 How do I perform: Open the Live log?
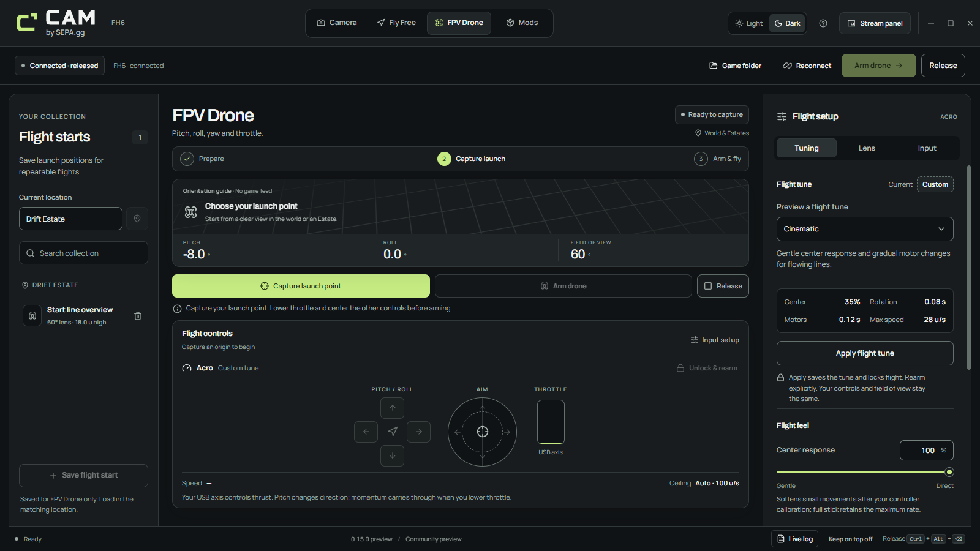[794, 539]
